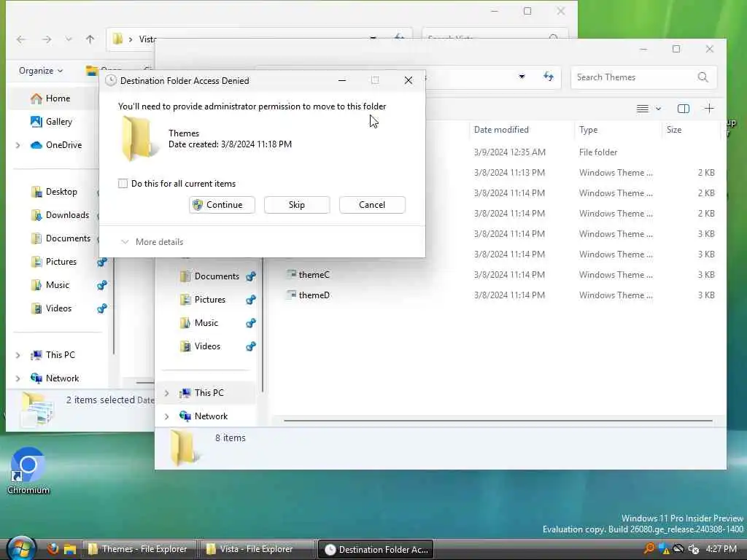The image size is (747, 560).
Task: Open Documents in Themes window sidebar
Action: point(216,276)
